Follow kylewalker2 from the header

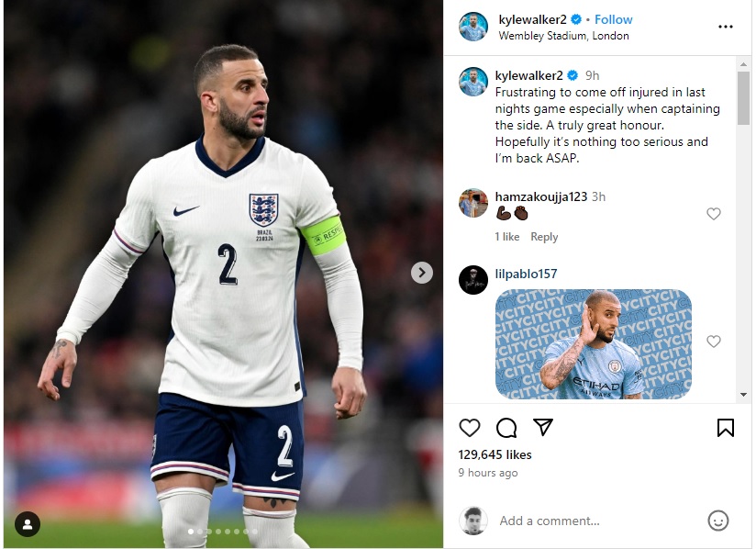pos(613,20)
